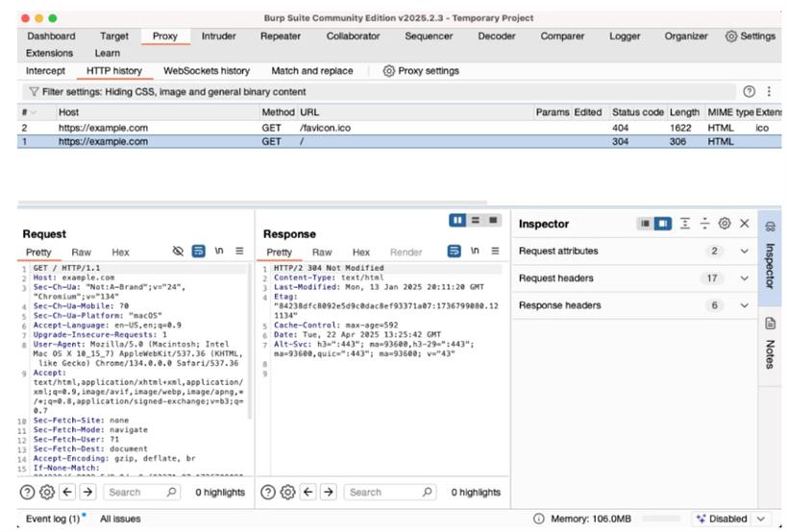
Task: Open filter help question mark icon
Action: (749, 91)
